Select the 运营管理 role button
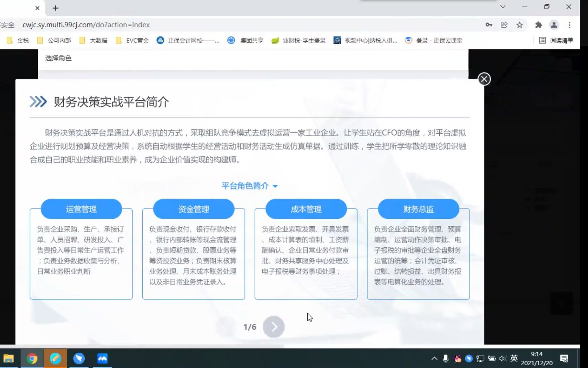 point(81,209)
